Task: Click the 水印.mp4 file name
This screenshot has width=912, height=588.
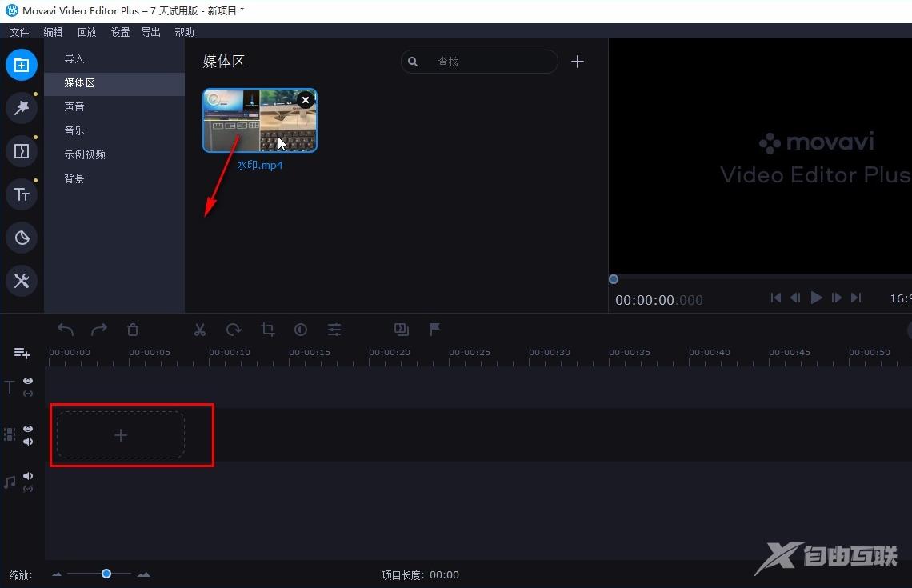Action: pyautogui.click(x=260, y=165)
